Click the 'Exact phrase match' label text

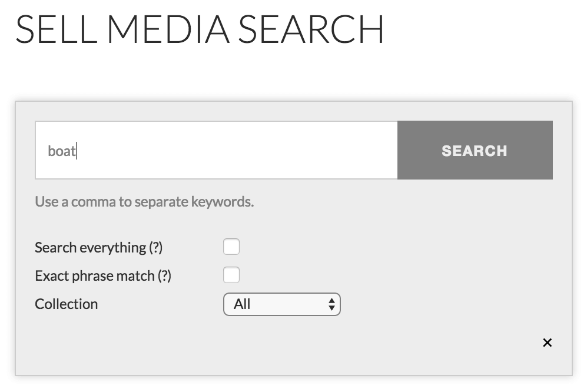(x=94, y=276)
